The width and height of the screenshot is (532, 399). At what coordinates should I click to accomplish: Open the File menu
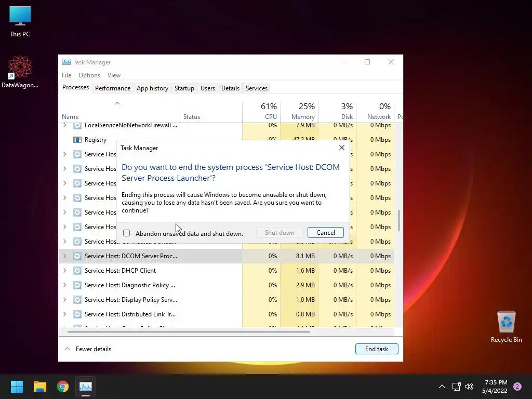[x=66, y=75]
